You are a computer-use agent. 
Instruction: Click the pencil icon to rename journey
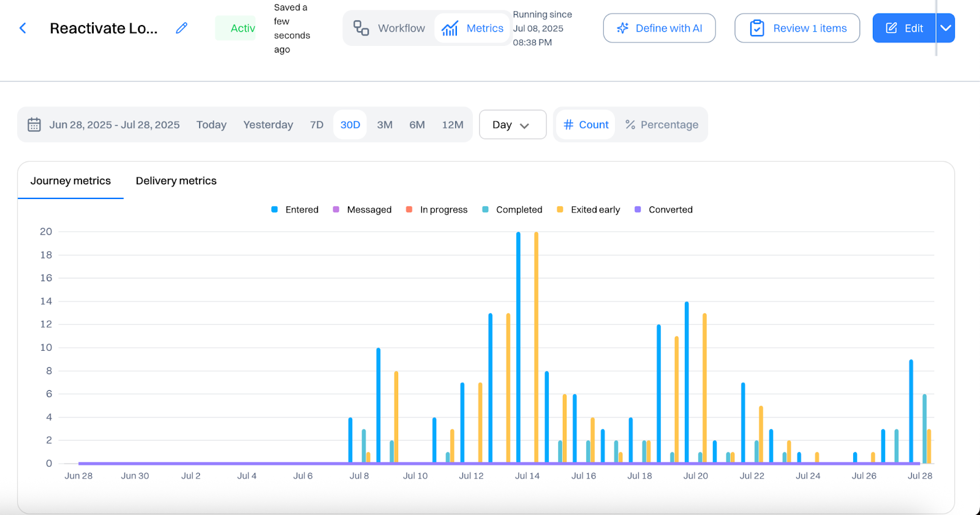pyautogui.click(x=182, y=28)
